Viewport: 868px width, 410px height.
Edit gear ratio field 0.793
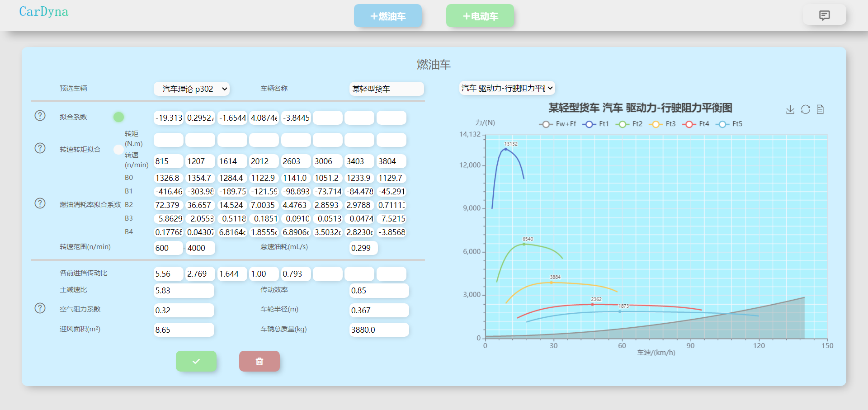click(x=296, y=274)
